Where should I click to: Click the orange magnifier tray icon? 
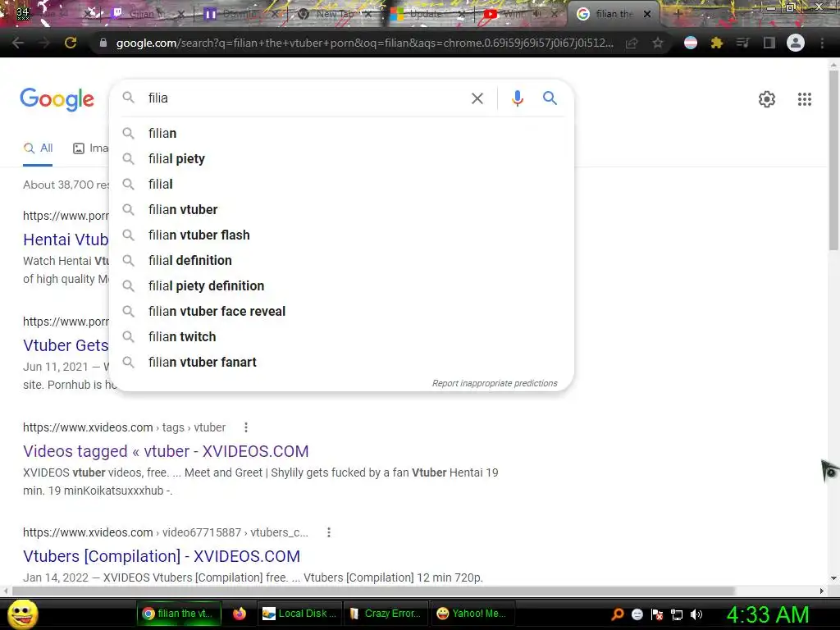[x=617, y=614]
